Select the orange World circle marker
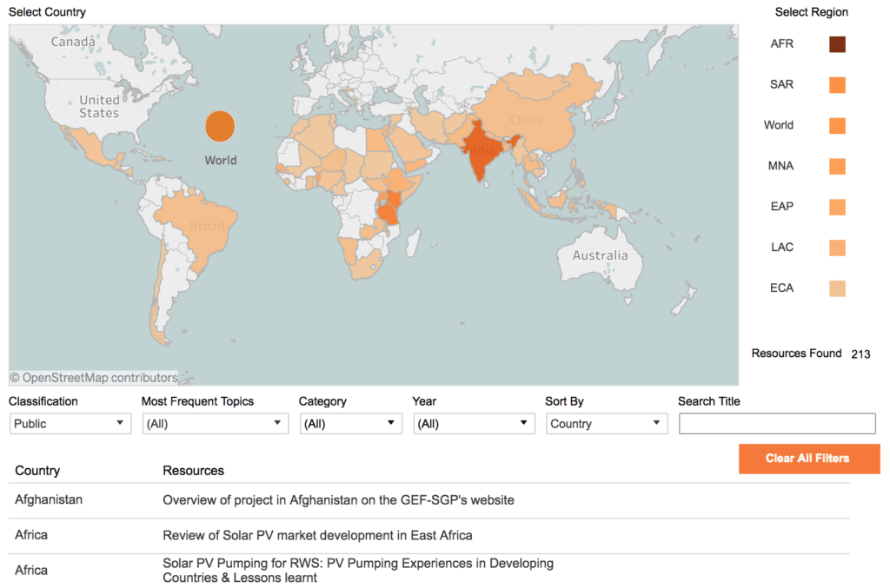The image size is (890, 588). click(x=220, y=126)
